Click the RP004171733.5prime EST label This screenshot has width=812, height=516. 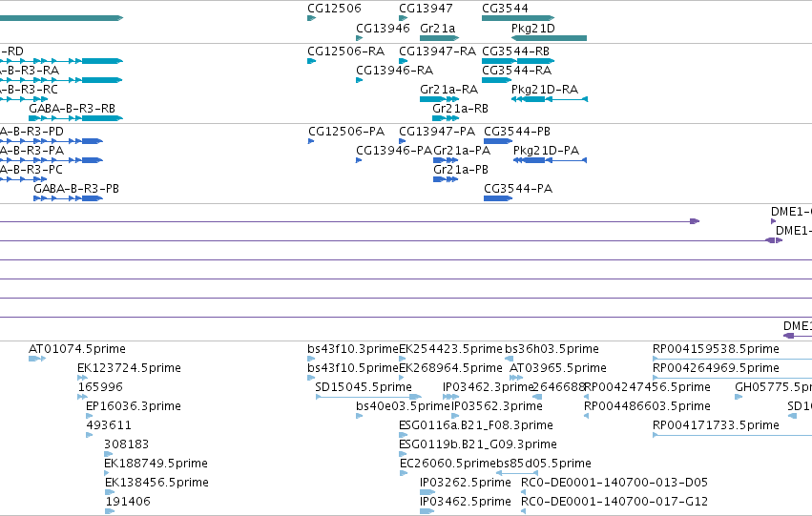716,425
